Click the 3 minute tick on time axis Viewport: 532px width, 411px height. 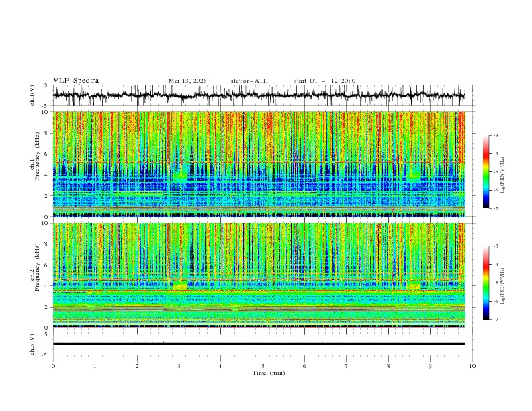coord(179,366)
